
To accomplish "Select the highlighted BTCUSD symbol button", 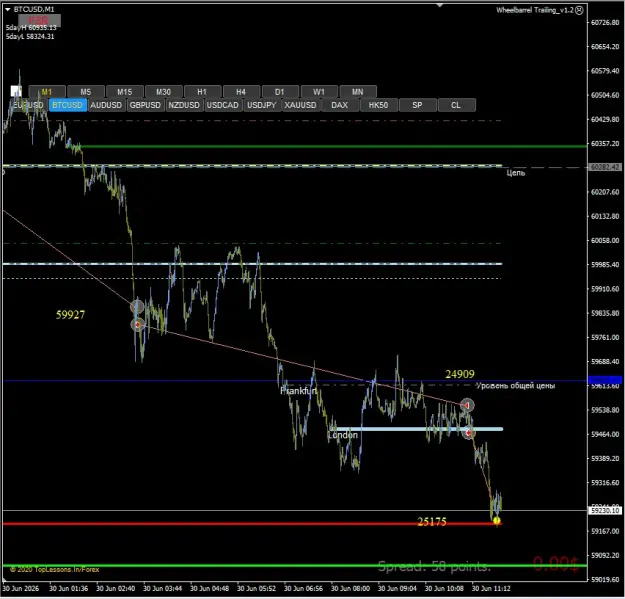I will coord(67,105).
